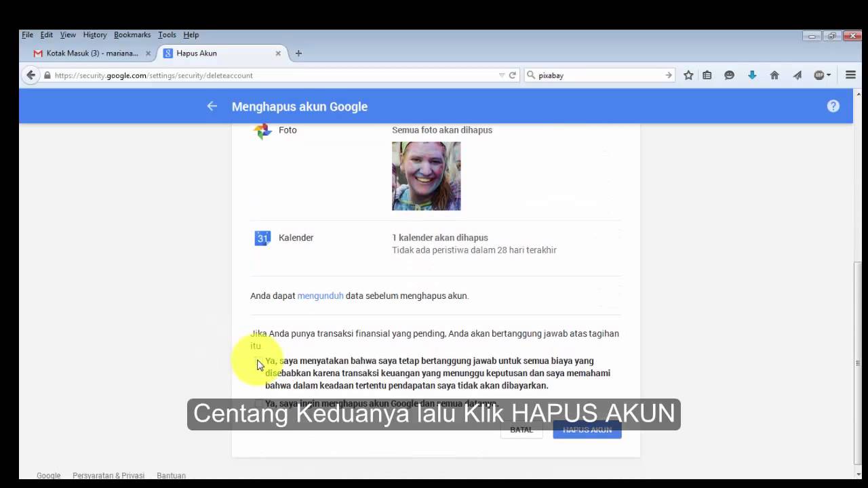This screenshot has height=488, width=868.
Task: Click the '1 kalender akan dihapus' text
Action: [440, 238]
